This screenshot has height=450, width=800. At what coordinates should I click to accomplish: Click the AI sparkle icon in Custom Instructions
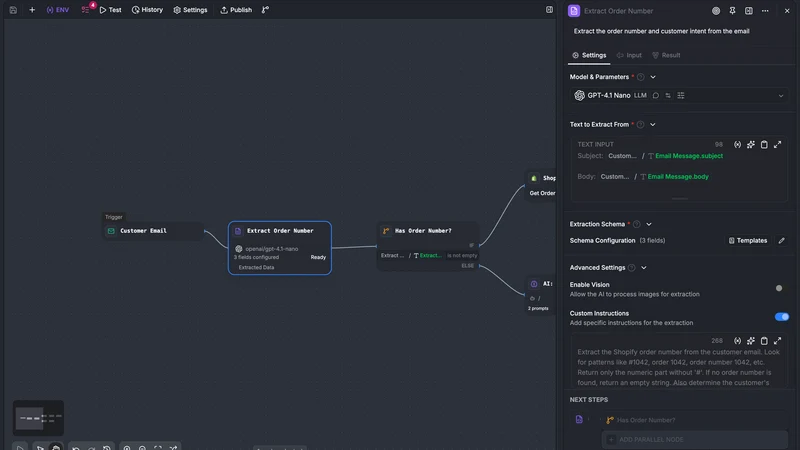click(x=751, y=341)
